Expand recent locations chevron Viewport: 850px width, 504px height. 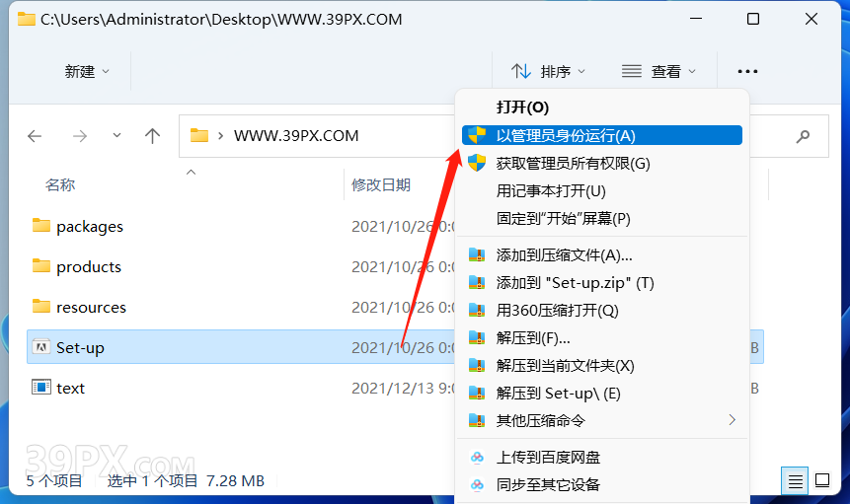coord(116,136)
